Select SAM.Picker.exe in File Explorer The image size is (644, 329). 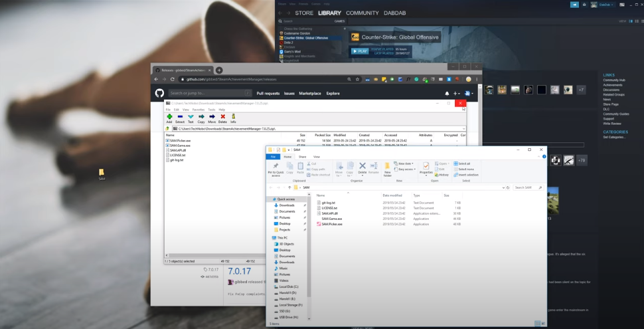(x=332, y=224)
